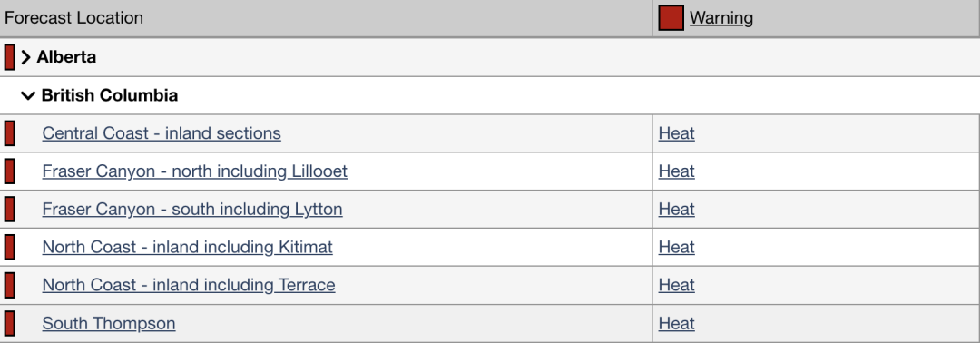
Task: Open the Warning column header link
Action: 721,18
